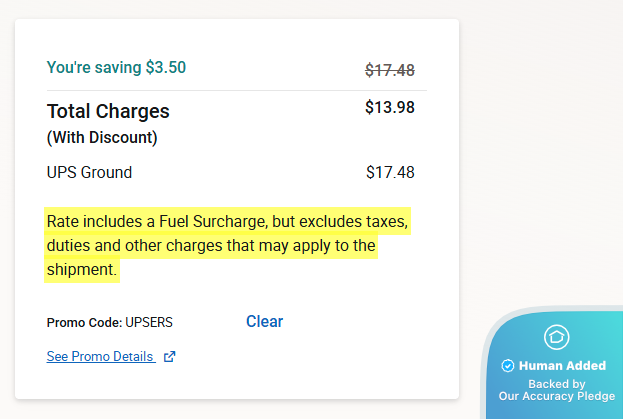Screen dimensions: 623x419
Task: Click the Human Added label
Action: tap(562, 366)
